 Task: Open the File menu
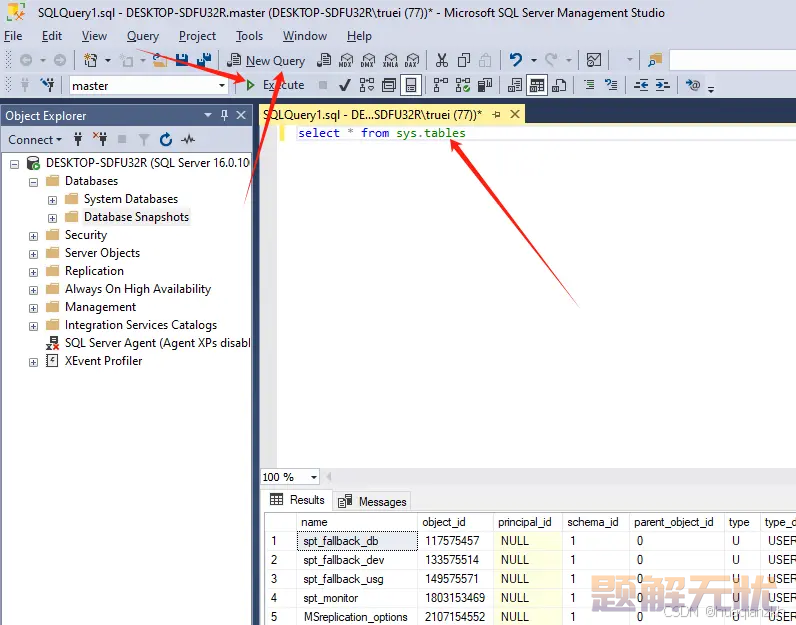click(13, 36)
